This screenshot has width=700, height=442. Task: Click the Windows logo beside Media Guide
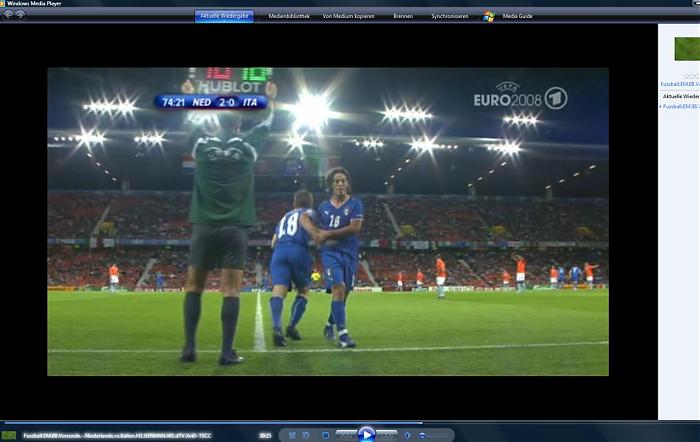point(489,16)
